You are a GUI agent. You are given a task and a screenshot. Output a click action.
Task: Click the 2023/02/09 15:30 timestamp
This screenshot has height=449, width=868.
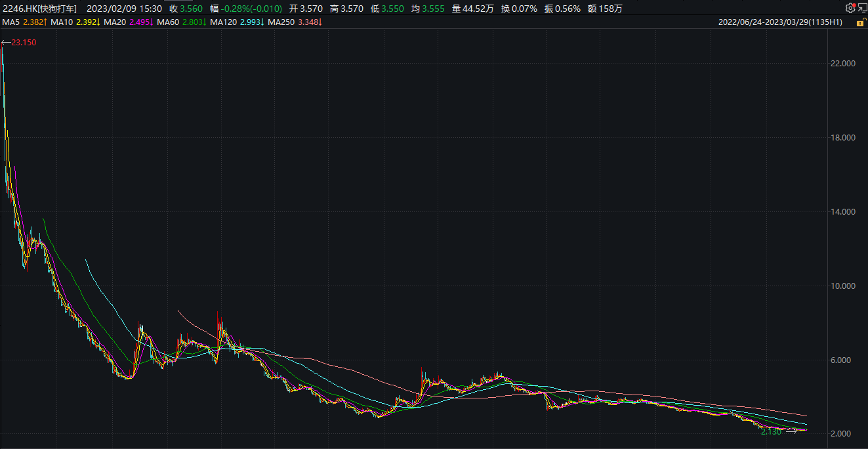coord(123,9)
